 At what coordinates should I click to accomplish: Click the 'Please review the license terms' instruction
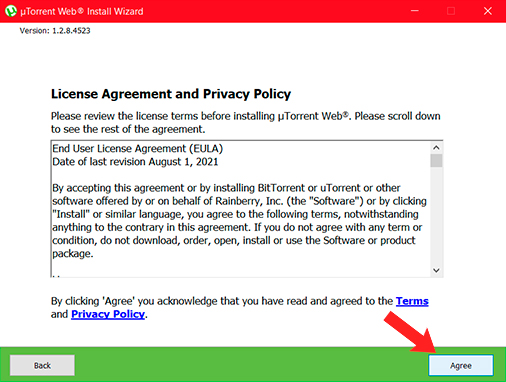pyautogui.click(x=245, y=122)
